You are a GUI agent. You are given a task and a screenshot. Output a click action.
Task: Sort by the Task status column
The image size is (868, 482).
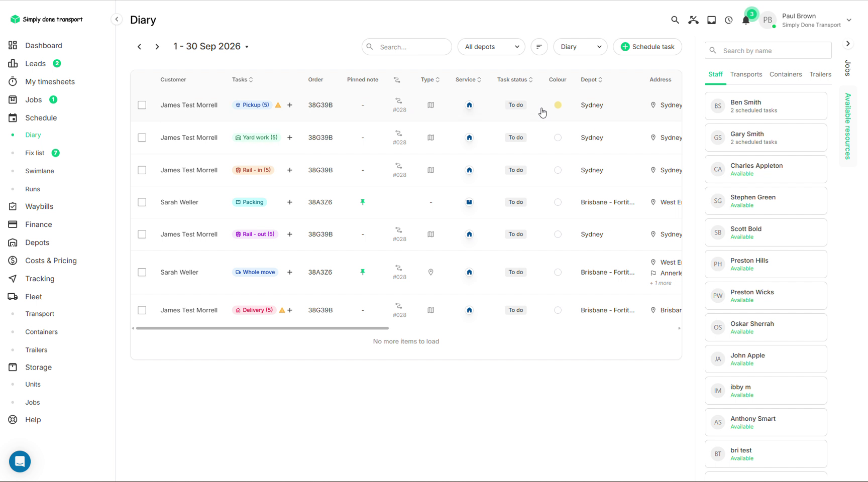coord(515,80)
